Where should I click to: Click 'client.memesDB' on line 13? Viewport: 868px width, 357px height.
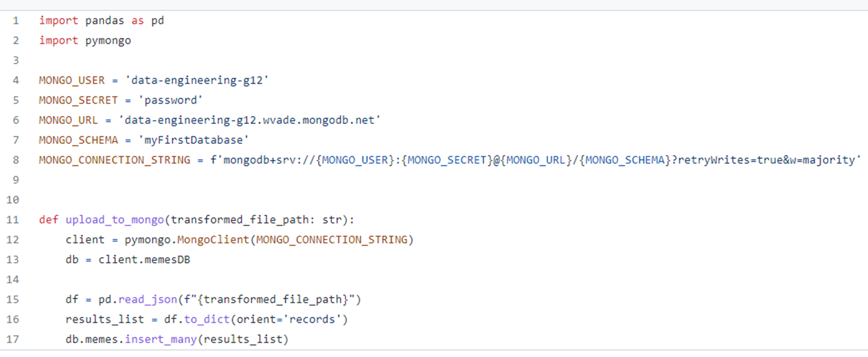(x=144, y=260)
